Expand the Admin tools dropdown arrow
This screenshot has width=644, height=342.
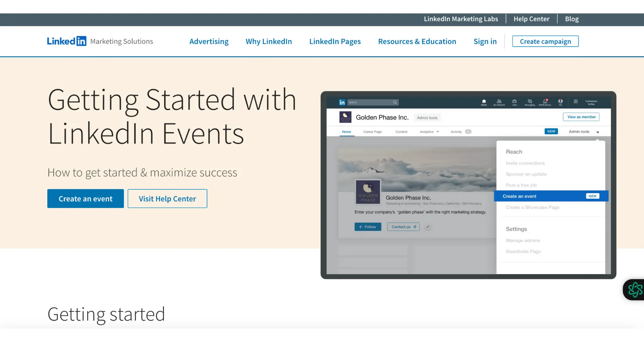(x=598, y=132)
